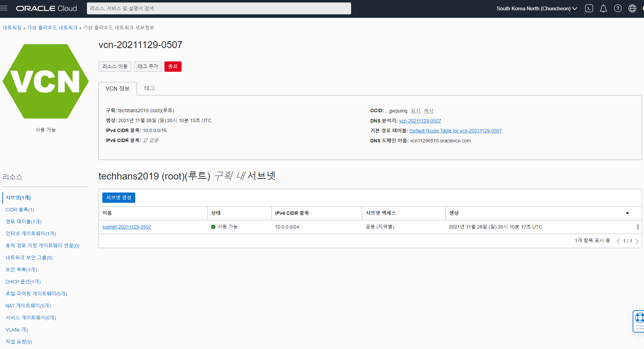
Task: Select 서브넷(1개) in resources list
Action: click(18, 198)
